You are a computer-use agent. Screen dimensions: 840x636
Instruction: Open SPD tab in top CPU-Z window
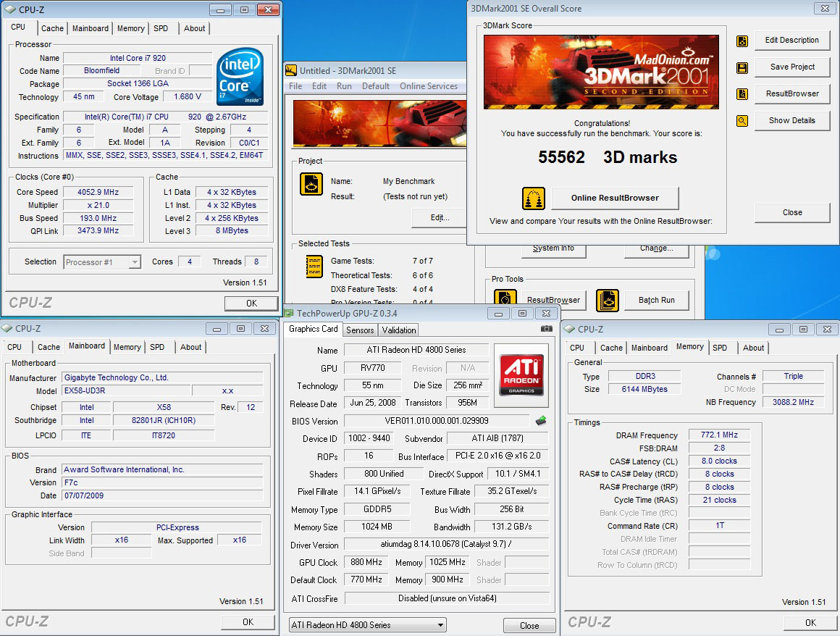pyautogui.click(x=161, y=28)
